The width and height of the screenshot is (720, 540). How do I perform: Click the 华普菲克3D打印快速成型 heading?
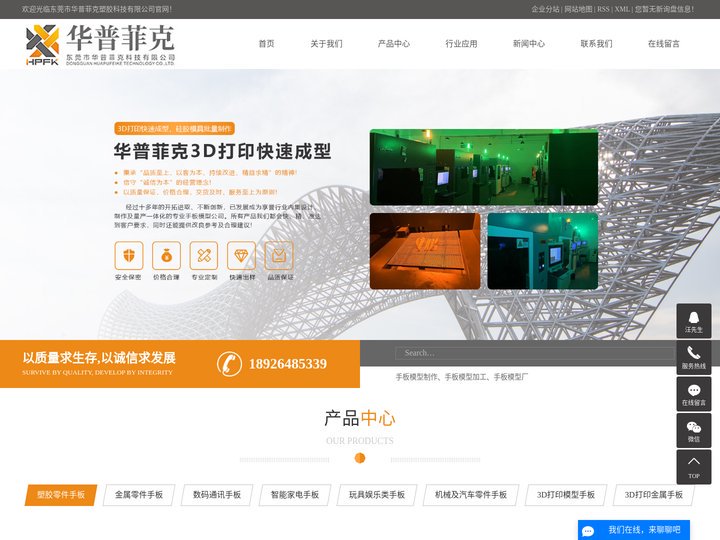pyautogui.click(x=222, y=151)
